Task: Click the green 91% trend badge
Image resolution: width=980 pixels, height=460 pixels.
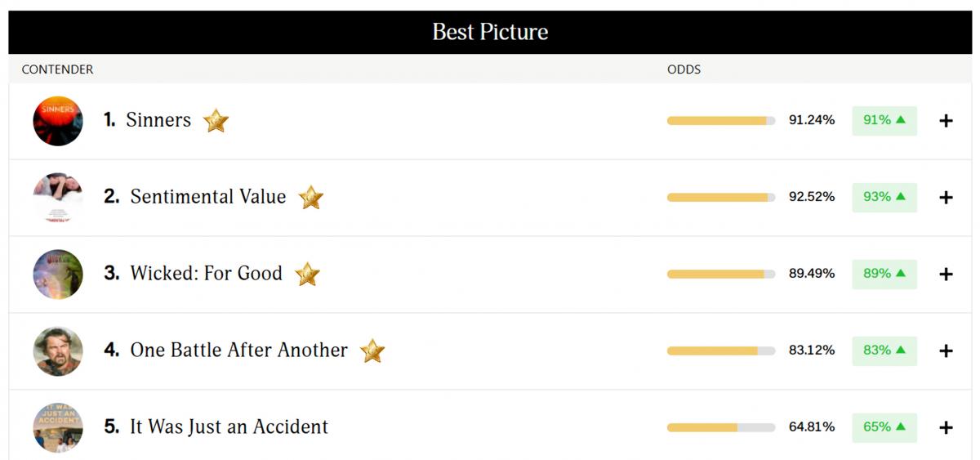Action: [884, 120]
